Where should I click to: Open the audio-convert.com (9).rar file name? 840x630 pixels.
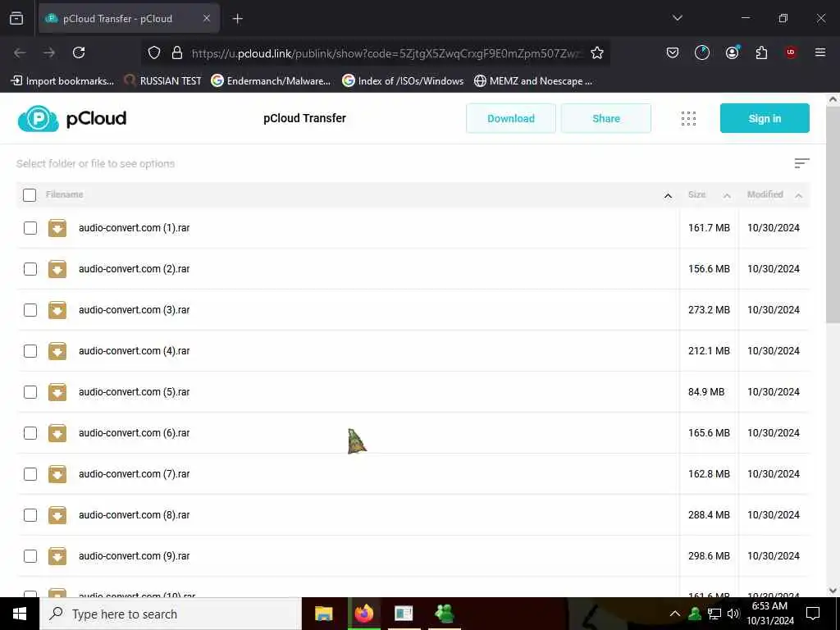click(134, 556)
